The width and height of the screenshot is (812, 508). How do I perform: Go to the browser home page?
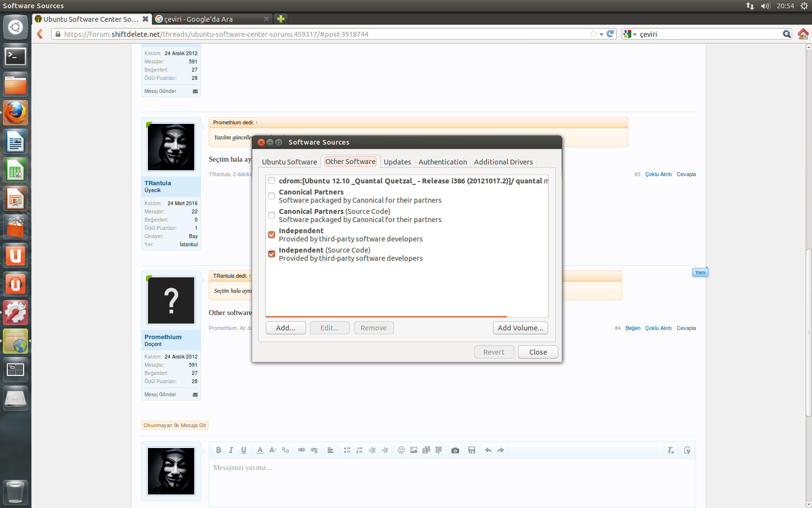tap(803, 34)
